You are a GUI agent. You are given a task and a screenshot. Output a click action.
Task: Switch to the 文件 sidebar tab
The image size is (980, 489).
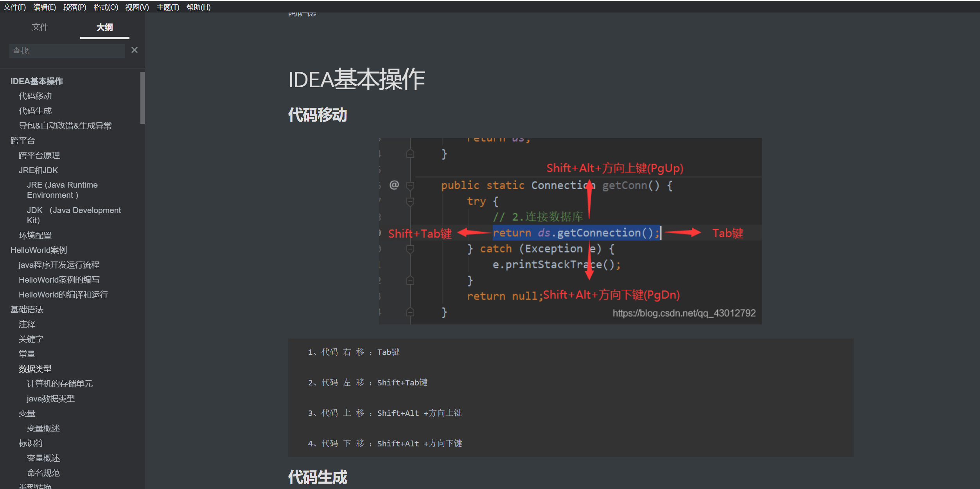pyautogui.click(x=40, y=27)
